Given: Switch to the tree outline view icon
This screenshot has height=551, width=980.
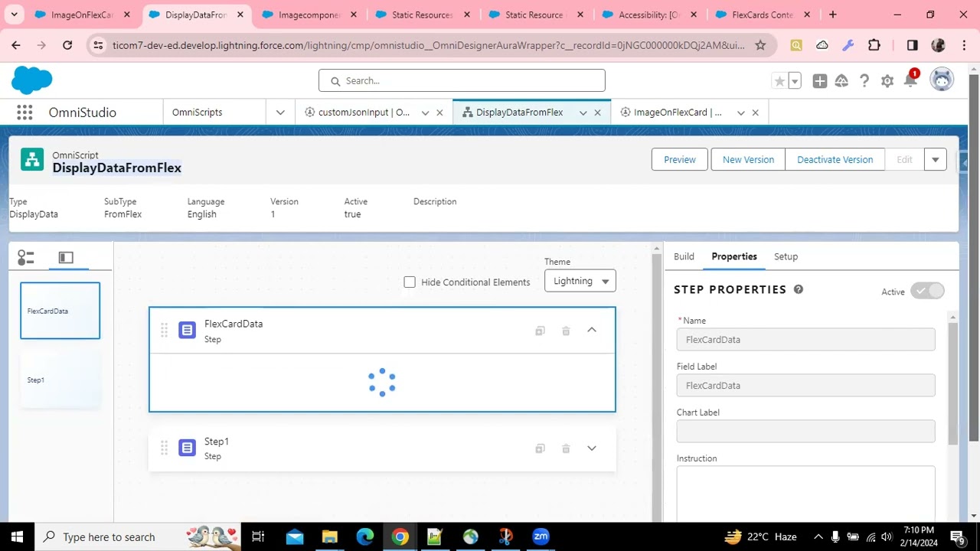Looking at the screenshot, I should pos(26,258).
